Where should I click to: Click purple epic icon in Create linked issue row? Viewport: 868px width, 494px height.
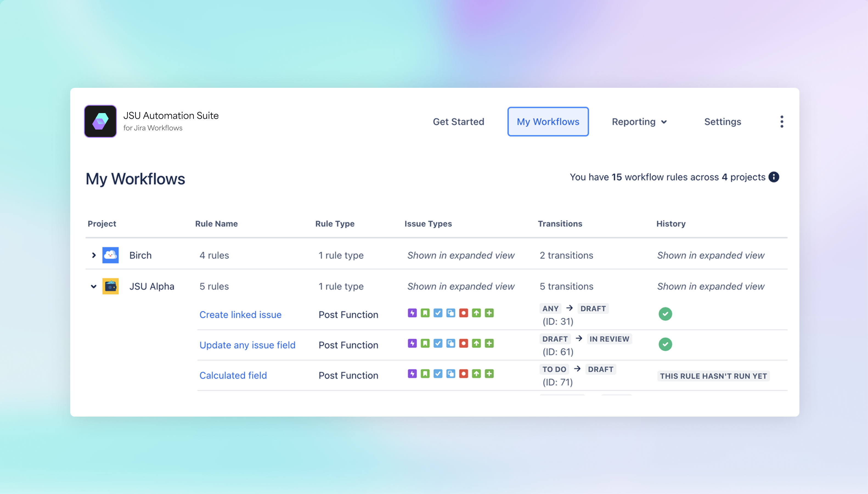pos(412,313)
